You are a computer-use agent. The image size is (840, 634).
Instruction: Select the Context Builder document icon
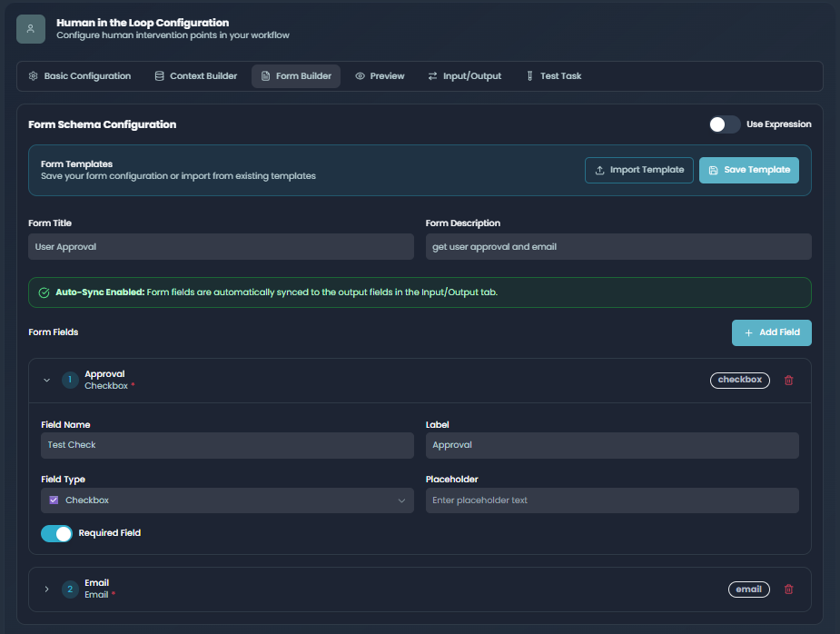click(x=158, y=76)
